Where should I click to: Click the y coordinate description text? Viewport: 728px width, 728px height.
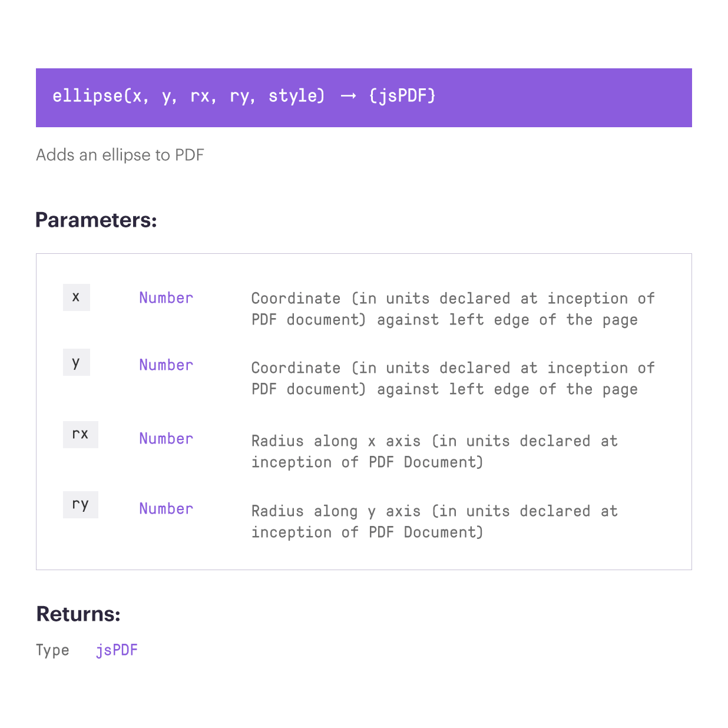click(453, 379)
